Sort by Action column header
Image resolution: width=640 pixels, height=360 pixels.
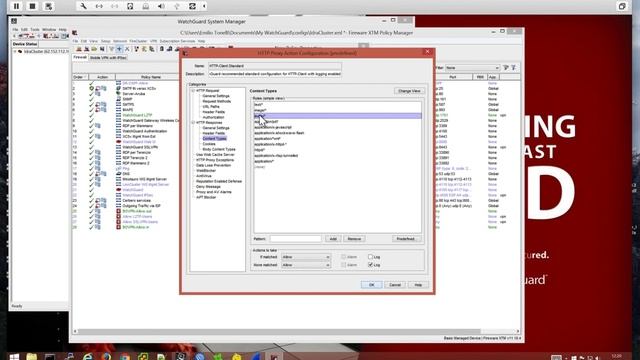click(102, 77)
